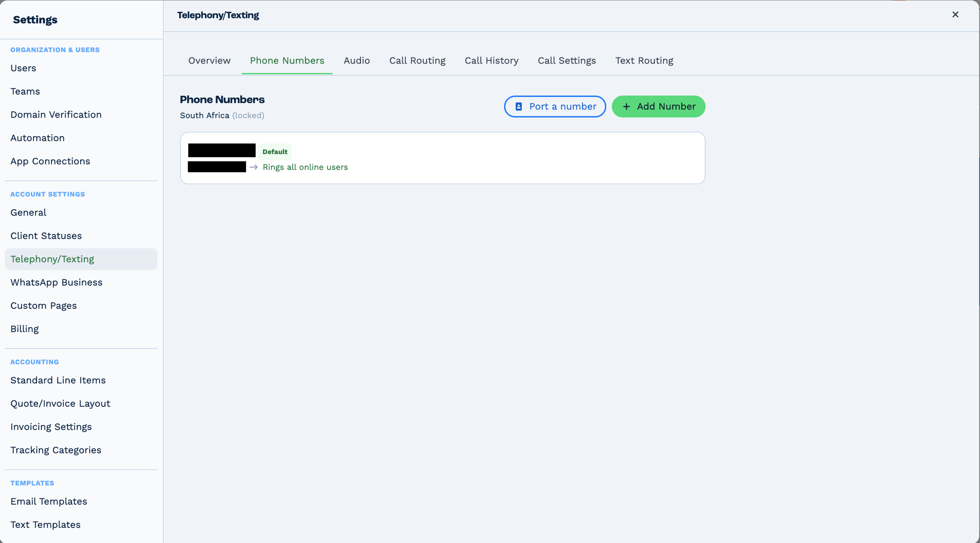Image resolution: width=980 pixels, height=543 pixels.
Task: Close the Telephony/Texting settings dialog
Action: pos(955,15)
